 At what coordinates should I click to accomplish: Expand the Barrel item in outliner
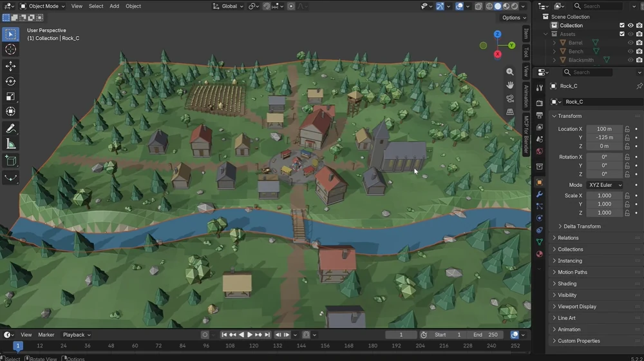click(554, 43)
